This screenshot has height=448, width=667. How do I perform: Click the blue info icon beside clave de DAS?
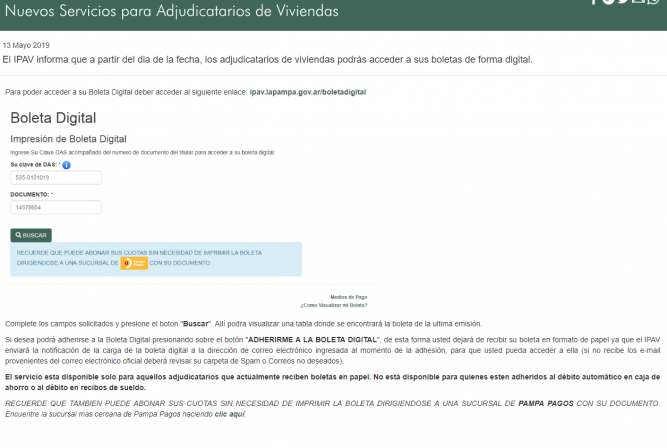(x=66, y=165)
